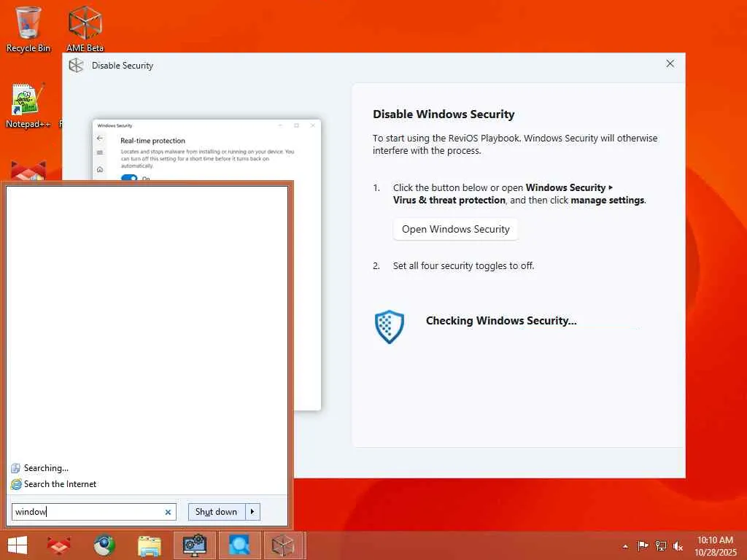Click Open Windows Security button
Viewport: 747px width, 560px height.
pyautogui.click(x=455, y=229)
